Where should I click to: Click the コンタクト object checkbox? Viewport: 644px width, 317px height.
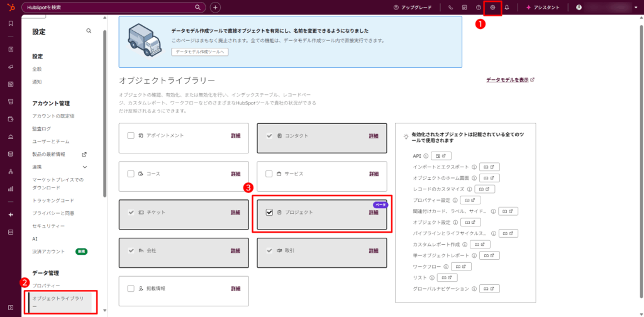pos(269,136)
